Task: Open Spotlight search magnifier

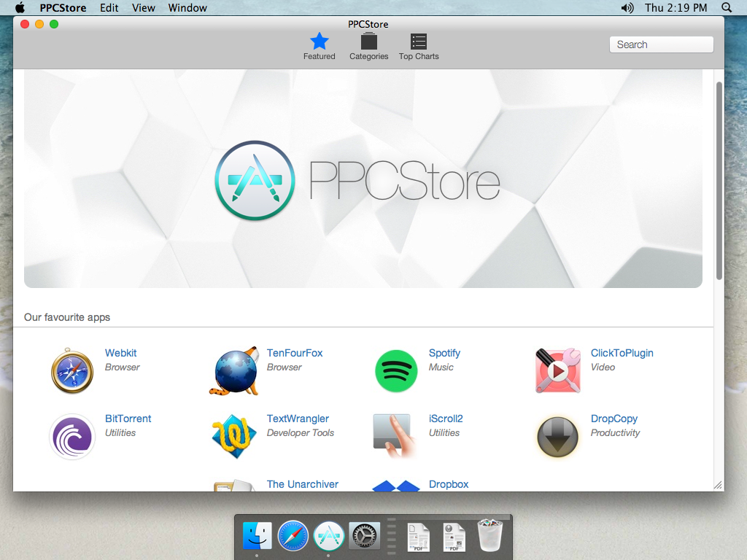Action: [727, 7]
